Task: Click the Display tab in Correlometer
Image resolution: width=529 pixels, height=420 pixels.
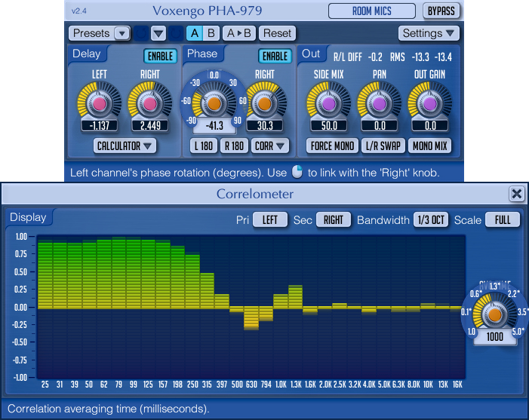Action: click(x=28, y=217)
